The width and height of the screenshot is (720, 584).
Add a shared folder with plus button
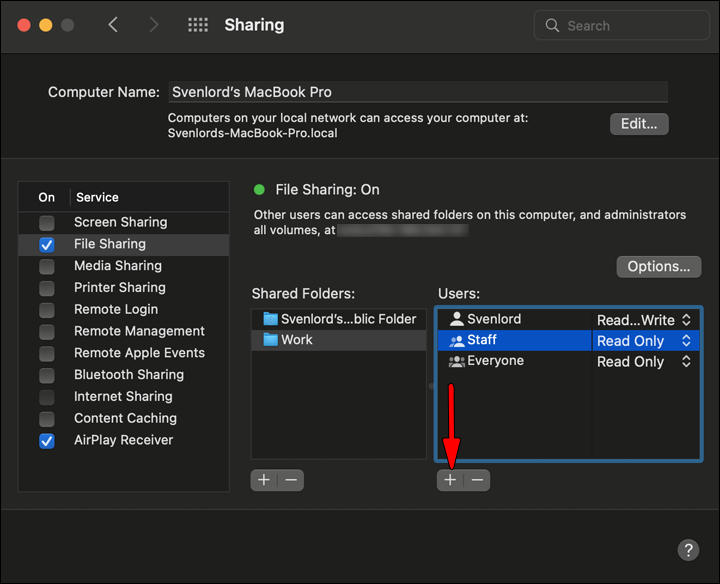click(264, 480)
